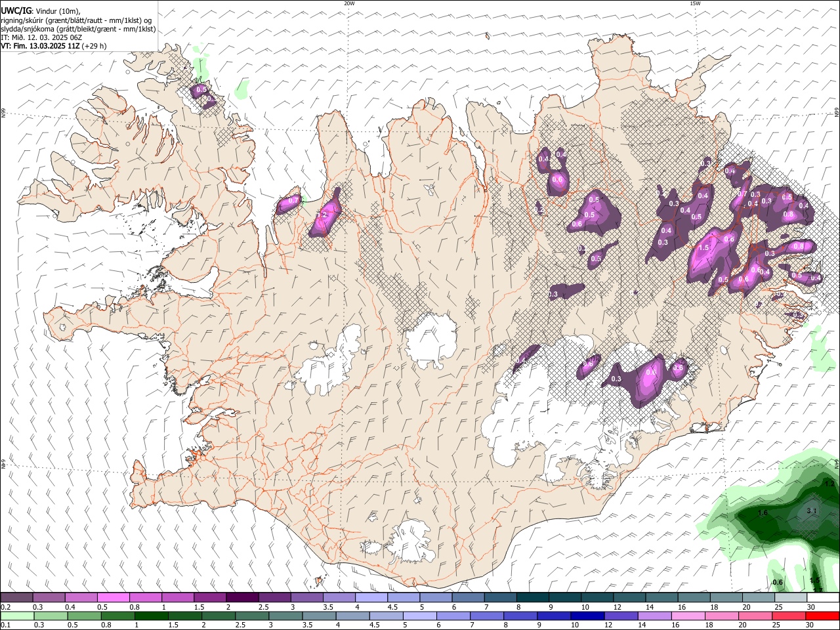Click the '4.5' label in top legend row
The width and height of the screenshot is (840, 630).
tap(392, 607)
